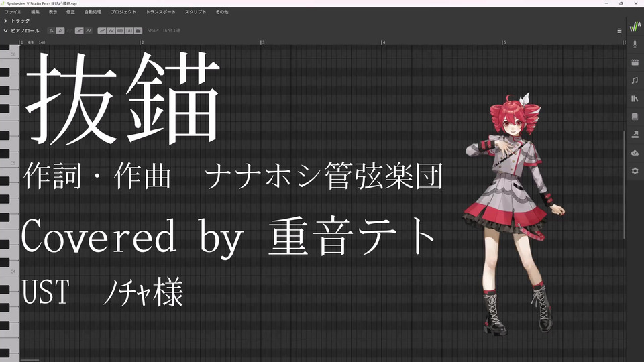
Task: Open the music note panel
Action: click(x=635, y=80)
